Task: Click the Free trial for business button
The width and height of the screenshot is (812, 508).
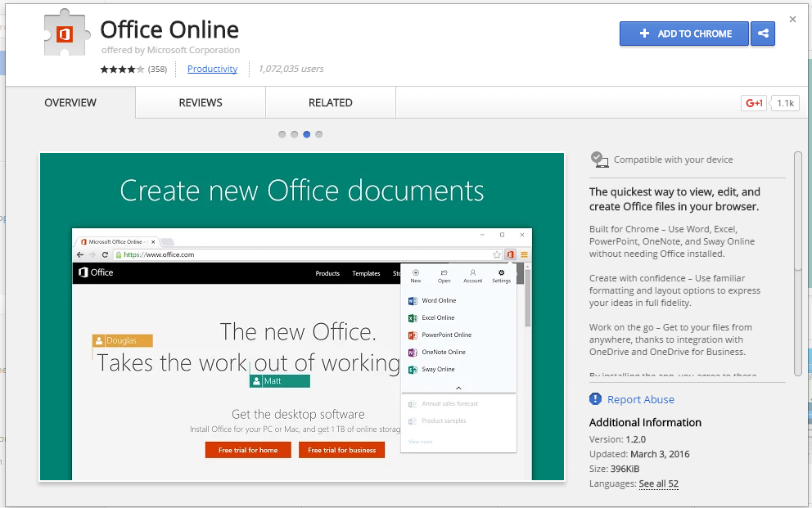Action: (342, 450)
